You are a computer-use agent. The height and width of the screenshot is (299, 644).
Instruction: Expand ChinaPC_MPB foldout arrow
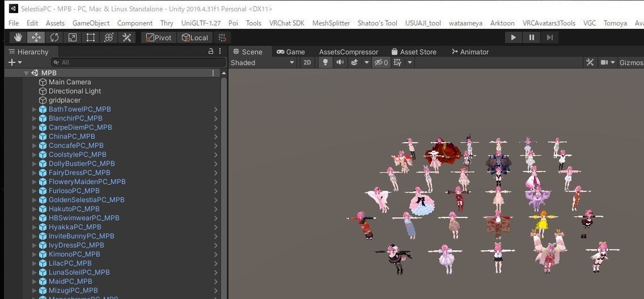click(x=35, y=136)
